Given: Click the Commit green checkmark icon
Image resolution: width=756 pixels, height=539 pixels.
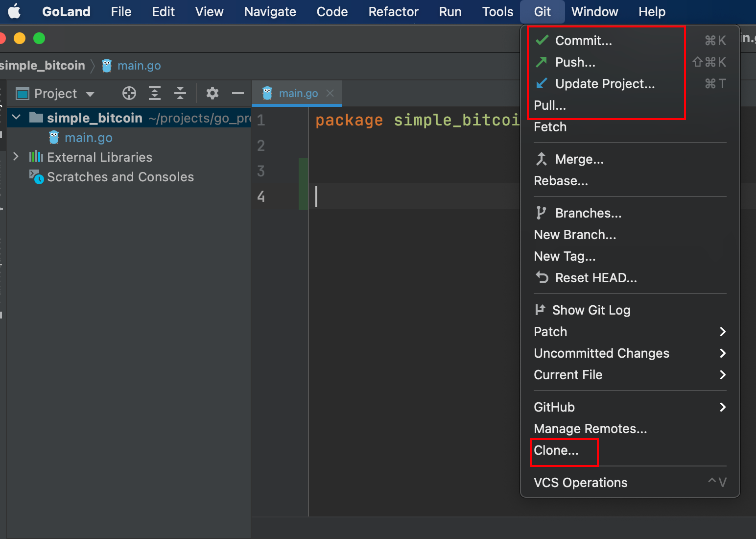Looking at the screenshot, I should [x=542, y=40].
